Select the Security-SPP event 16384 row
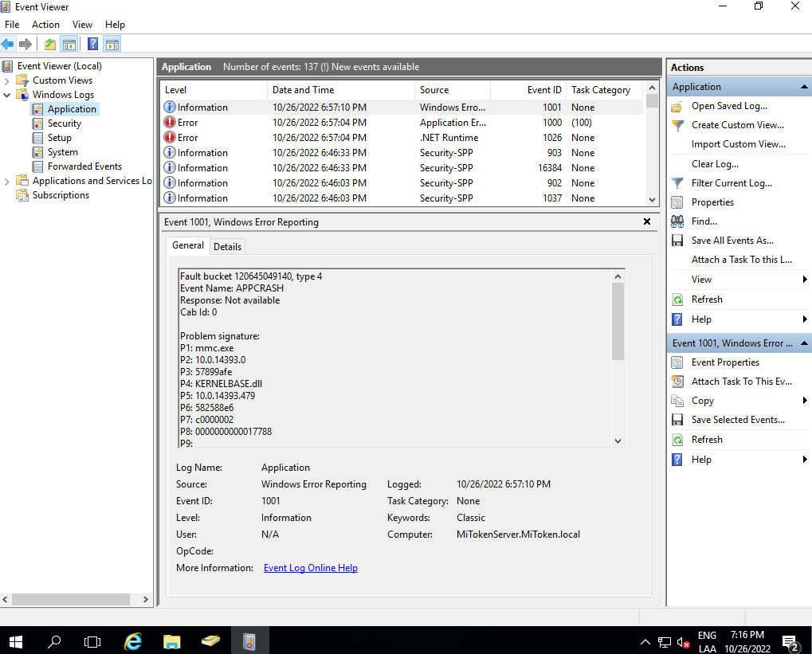812x654 pixels. click(x=402, y=168)
